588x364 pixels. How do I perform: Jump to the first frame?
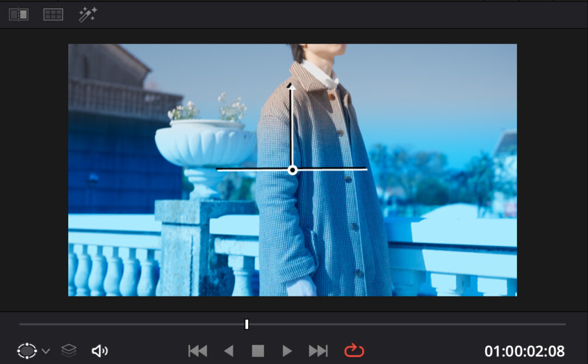pyautogui.click(x=198, y=351)
